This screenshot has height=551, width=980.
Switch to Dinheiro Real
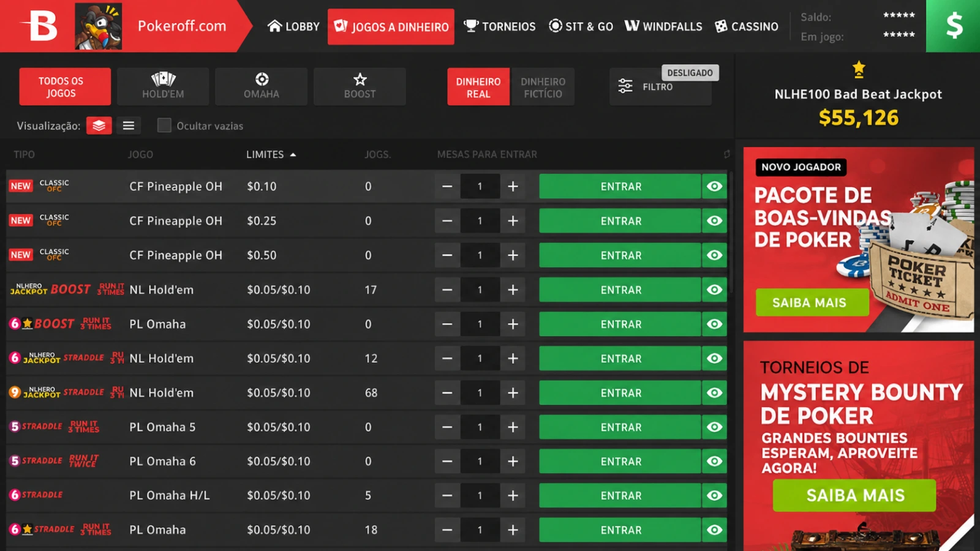(x=478, y=87)
